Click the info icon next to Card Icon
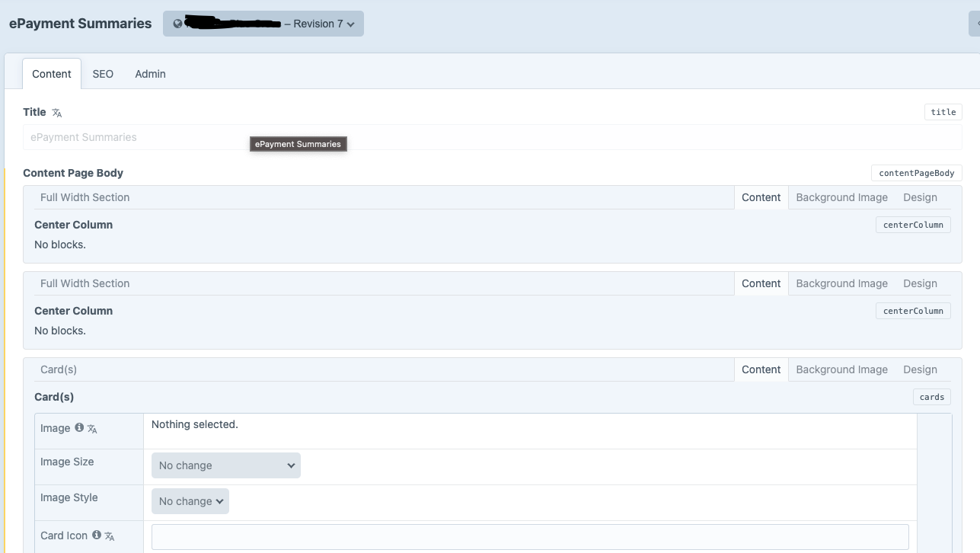 pyautogui.click(x=97, y=535)
